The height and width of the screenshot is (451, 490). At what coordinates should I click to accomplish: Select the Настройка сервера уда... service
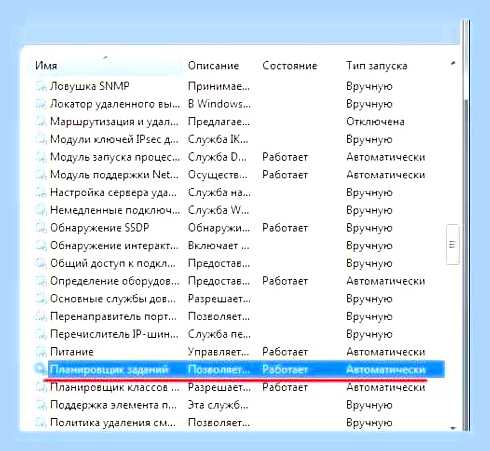[x=113, y=192]
